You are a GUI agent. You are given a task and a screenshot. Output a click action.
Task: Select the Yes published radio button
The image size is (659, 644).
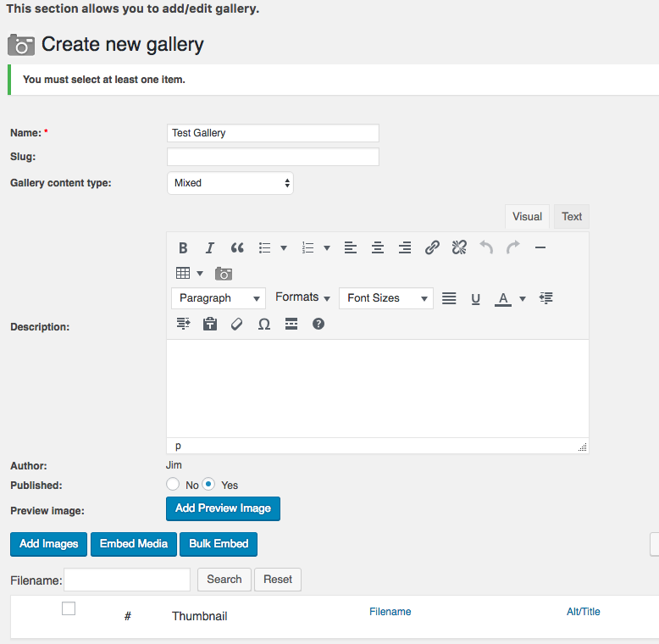tap(208, 484)
